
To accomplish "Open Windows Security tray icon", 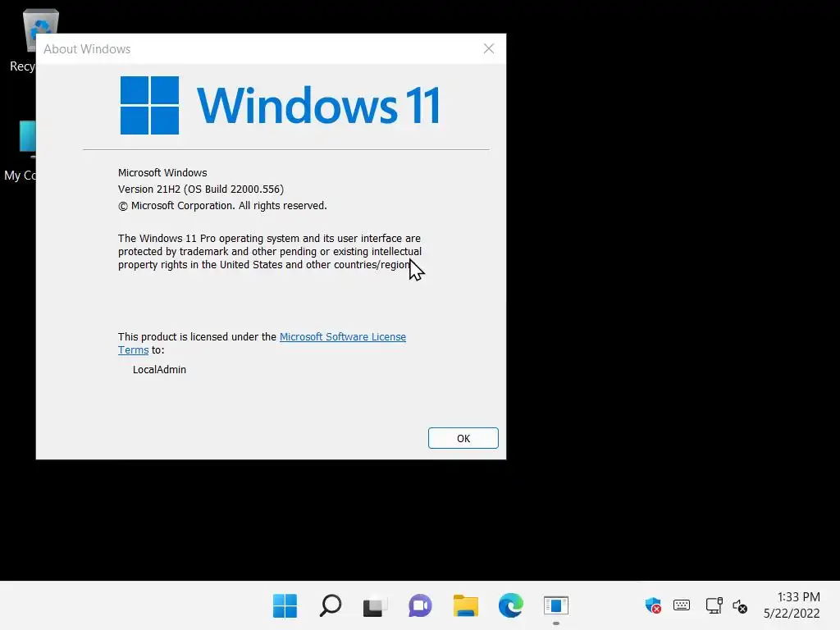I will click(x=652, y=606).
